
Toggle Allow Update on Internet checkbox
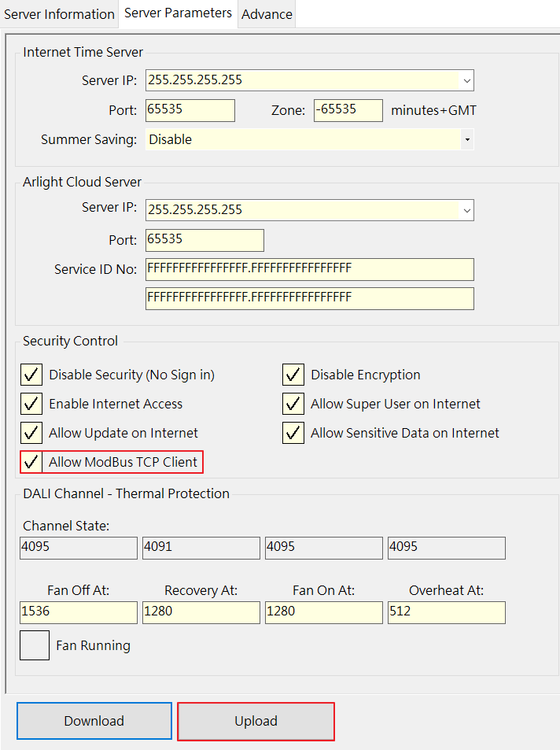pyautogui.click(x=31, y=433)
